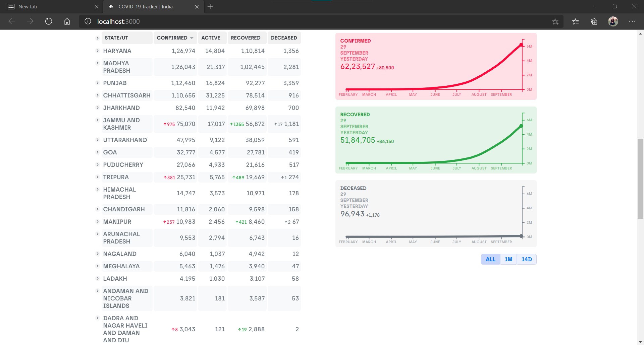Click the green endpoint on Recovered chart
This screenshot has height=345, width=644.
pos(521,126)
